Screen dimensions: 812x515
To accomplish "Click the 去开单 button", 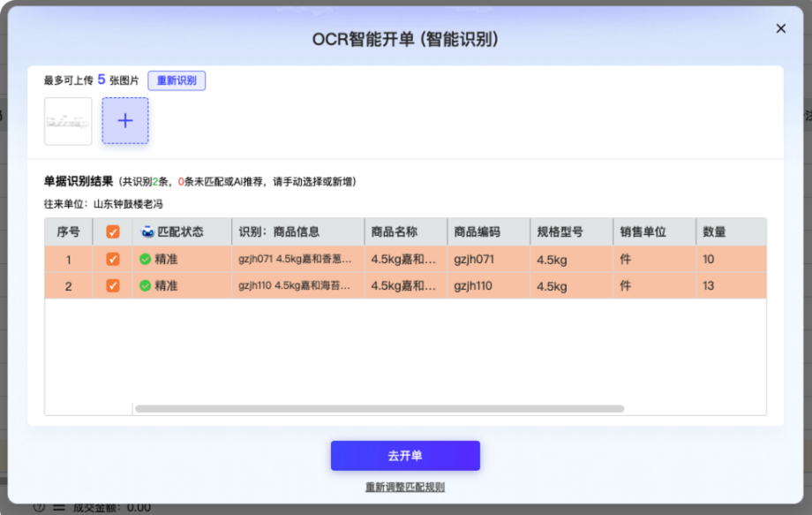I will 405,456.
